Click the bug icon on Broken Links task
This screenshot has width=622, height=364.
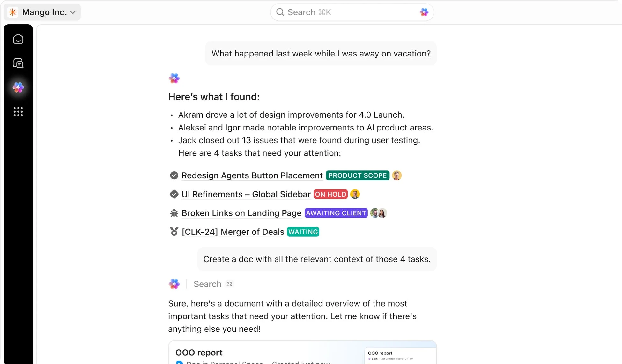coord(174,213)
